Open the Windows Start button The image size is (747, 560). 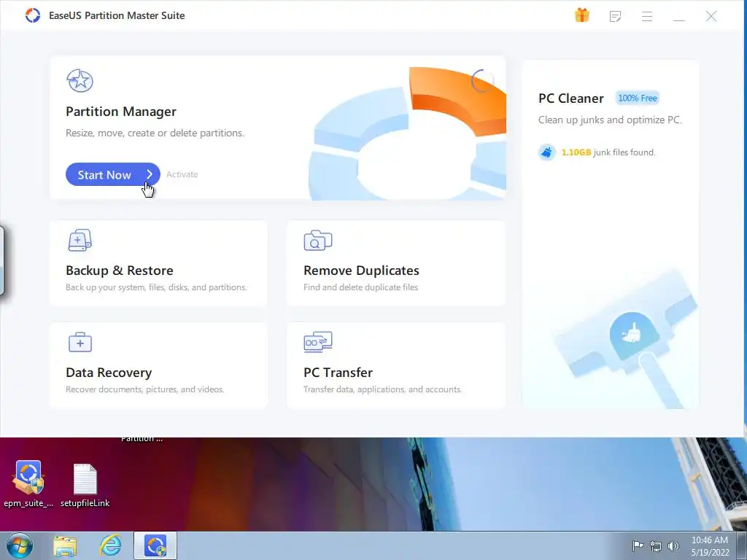20,545
